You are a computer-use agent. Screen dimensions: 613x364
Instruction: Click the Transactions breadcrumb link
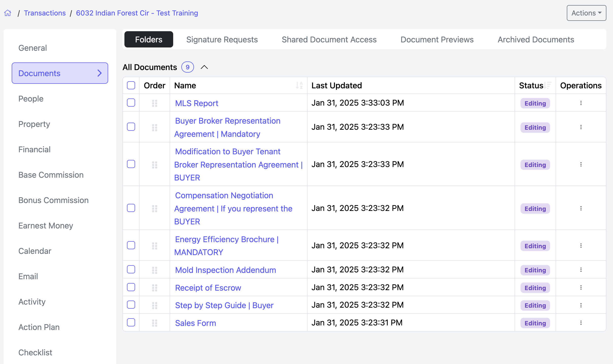click(45, 13)
